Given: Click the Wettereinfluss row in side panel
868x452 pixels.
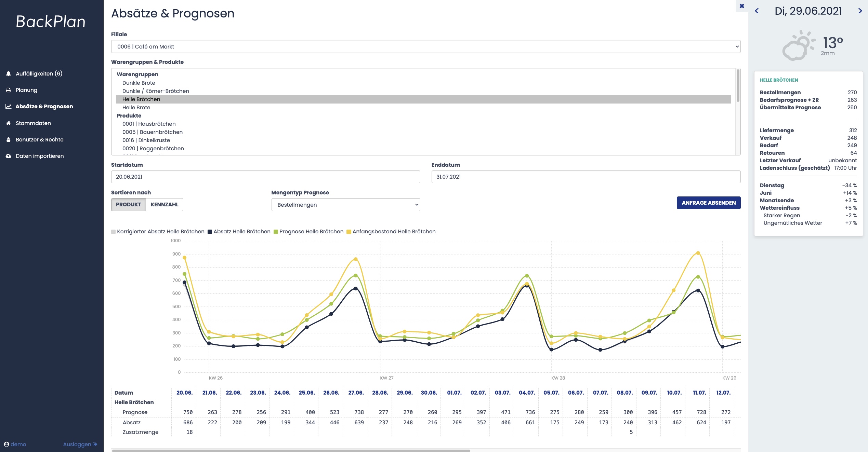Looking at the screenshot, I should coord(808,208).
